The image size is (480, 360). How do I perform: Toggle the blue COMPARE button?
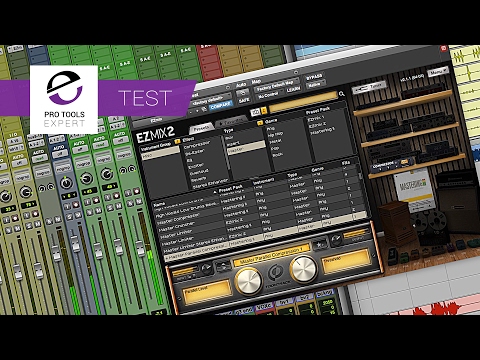point(220,106)
